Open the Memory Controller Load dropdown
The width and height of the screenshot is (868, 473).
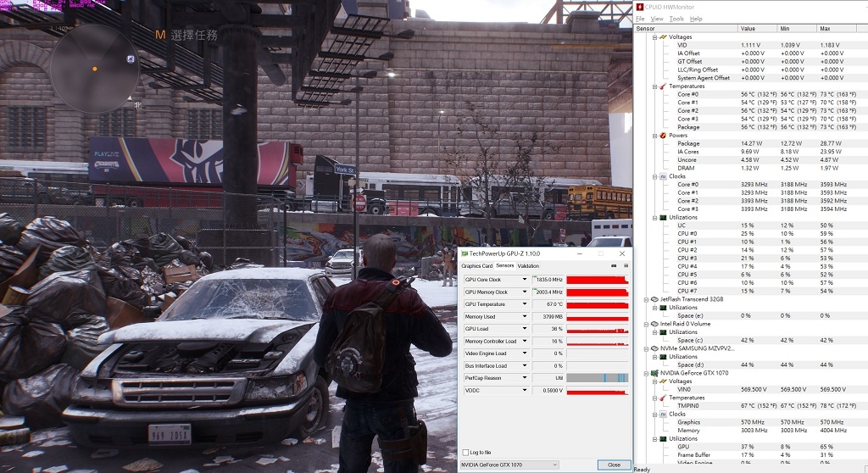(x=525, y=341)
